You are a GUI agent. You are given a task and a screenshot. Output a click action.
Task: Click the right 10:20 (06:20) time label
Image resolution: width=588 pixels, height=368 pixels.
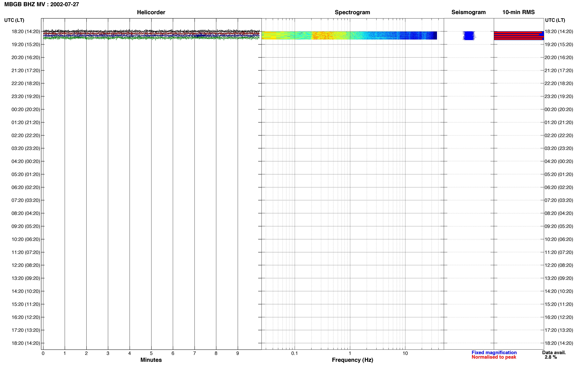coord(559,239)
